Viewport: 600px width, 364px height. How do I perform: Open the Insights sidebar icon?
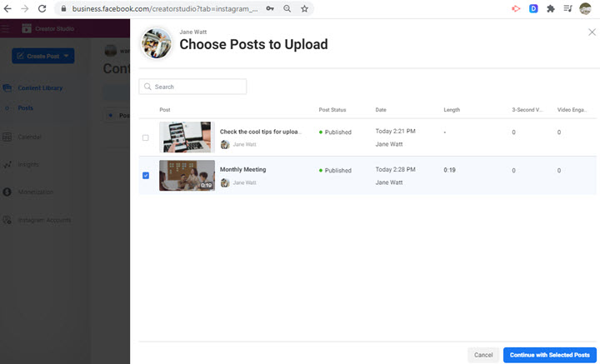[7, 165]
